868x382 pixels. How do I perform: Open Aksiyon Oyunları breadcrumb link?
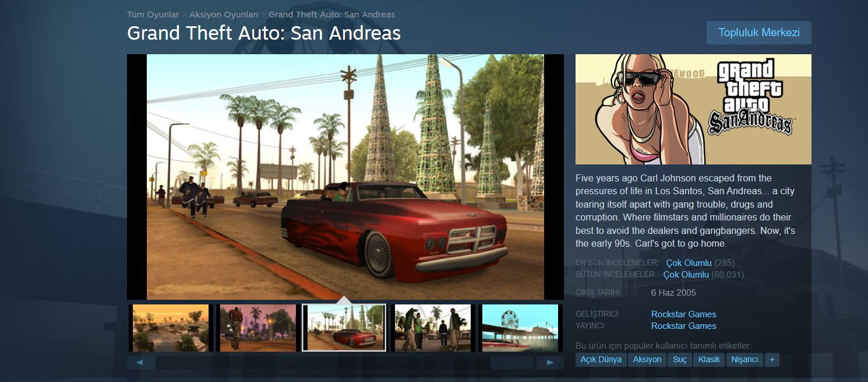pos(224,15)
